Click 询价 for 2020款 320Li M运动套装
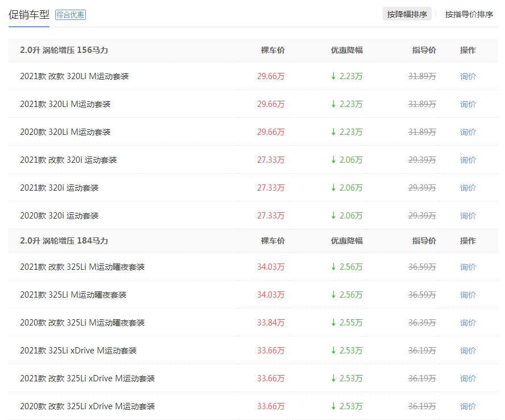The image size is (505, 420). coord(467,132)
